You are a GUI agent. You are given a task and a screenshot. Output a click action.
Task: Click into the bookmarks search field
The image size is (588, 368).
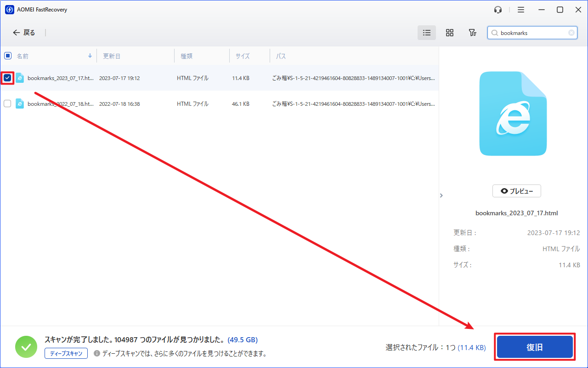[533, 33]
